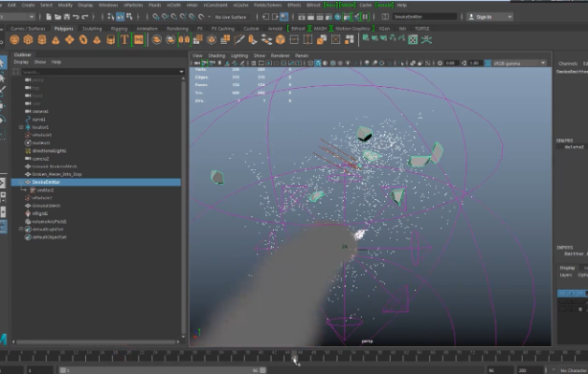Create a polygon cone from the shelf
The width and height of the screenshot is (588, 374).
coord(55,39)
